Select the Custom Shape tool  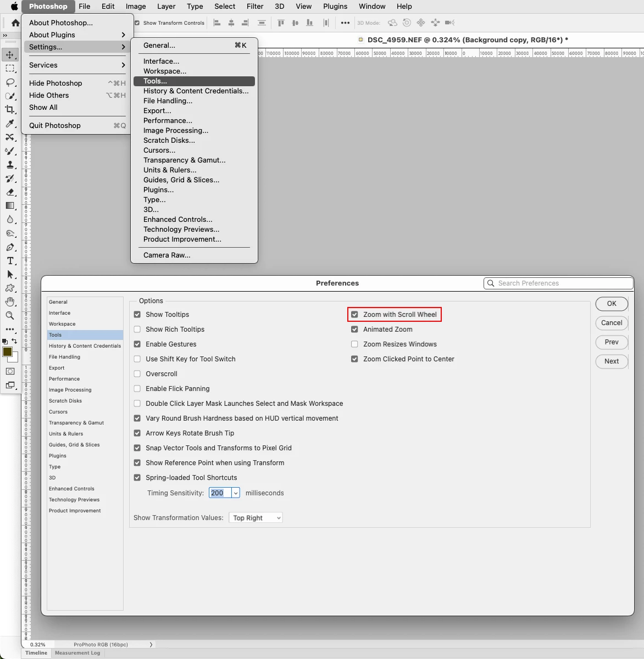(x=10, y=288)
